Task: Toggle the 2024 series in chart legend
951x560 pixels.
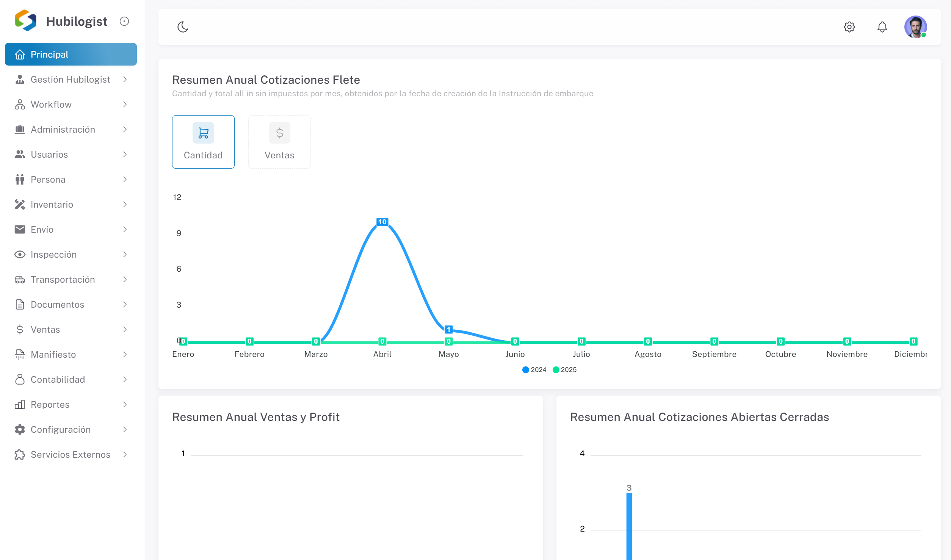Action: click(534, 370)
